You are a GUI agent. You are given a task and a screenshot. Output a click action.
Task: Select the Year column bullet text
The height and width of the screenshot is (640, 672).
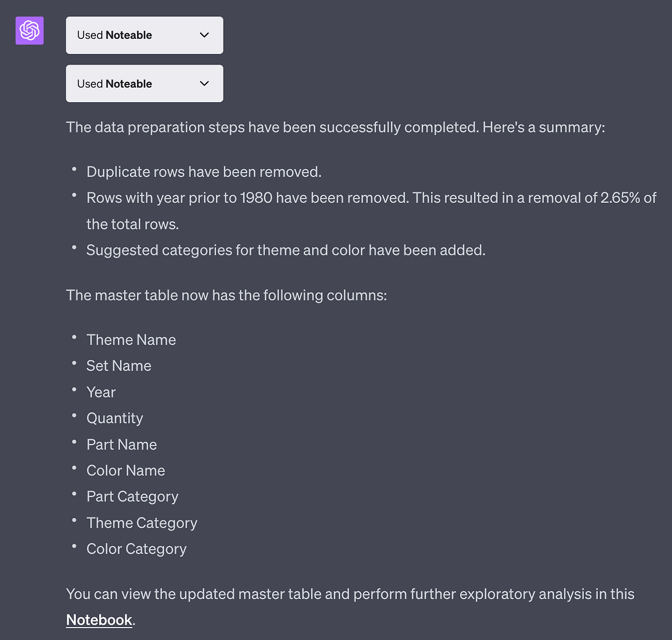tap(101, 392)
